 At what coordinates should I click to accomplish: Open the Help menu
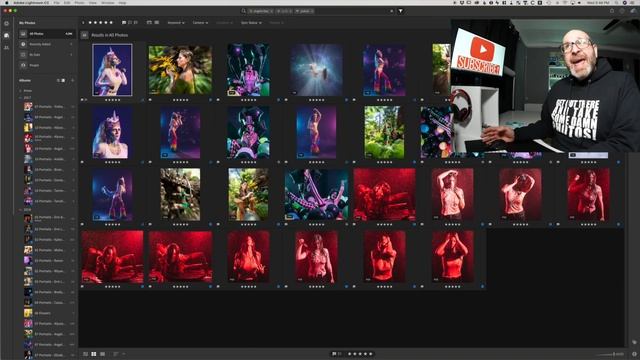(122, 3)
